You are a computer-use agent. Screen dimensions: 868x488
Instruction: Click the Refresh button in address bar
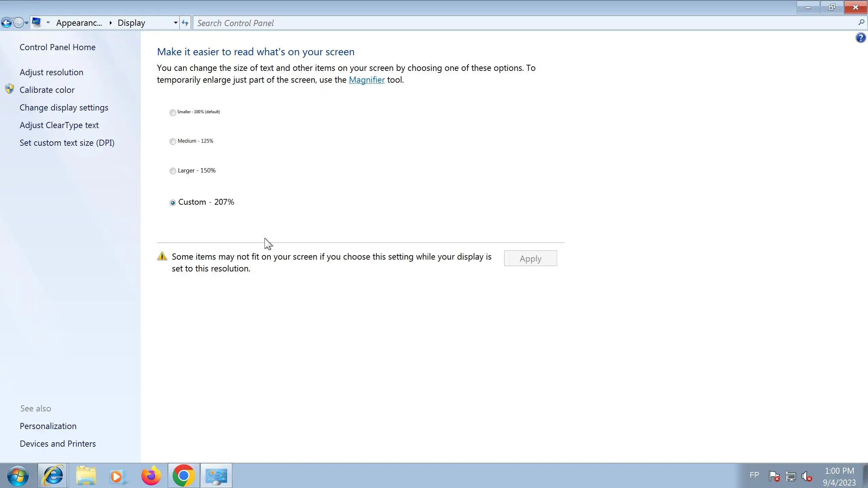pyautogui.click(x=185, y=23)
